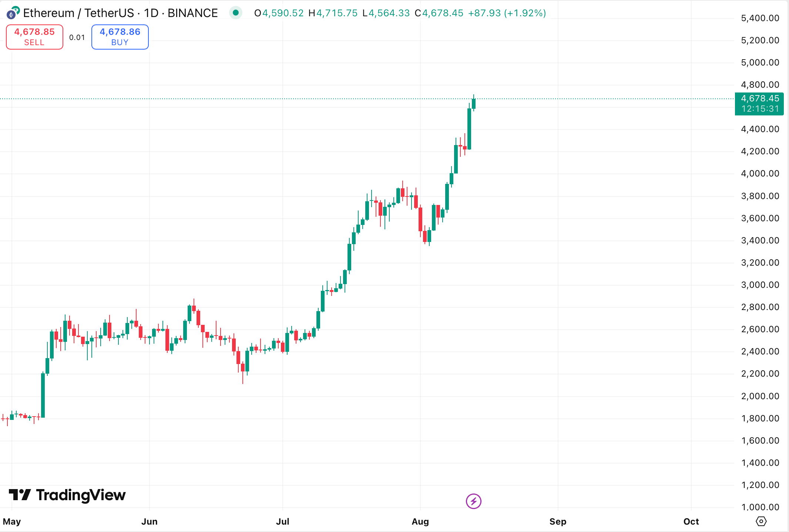Screen dimensions: 789x532
Task: Click the green market status dot
Action: tap(236, 13)
